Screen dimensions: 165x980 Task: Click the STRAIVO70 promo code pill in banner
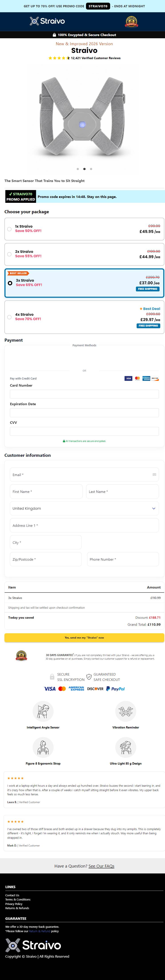[x=98, y=6]
